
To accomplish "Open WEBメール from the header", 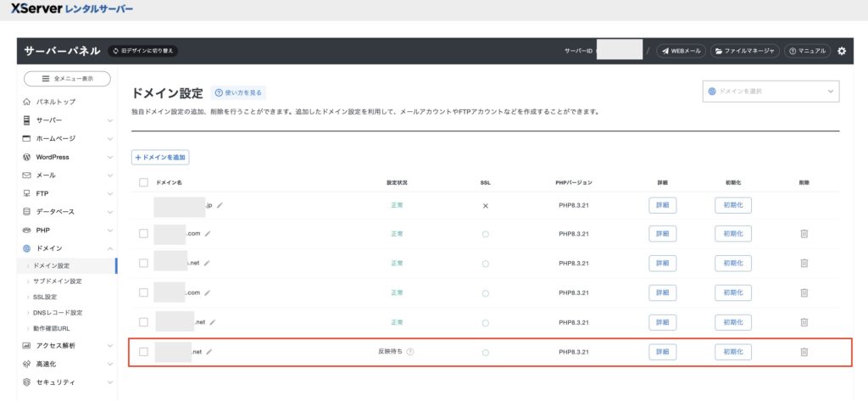I will [681, 51].
